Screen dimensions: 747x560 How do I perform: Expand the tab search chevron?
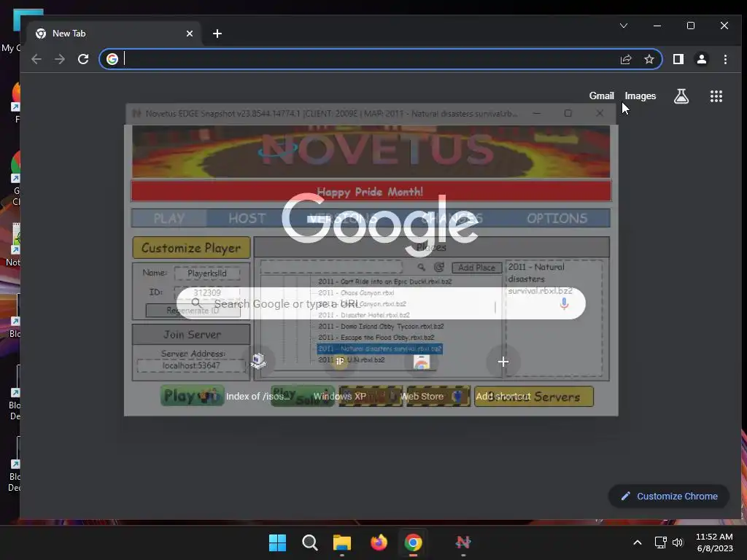(624, 26)
